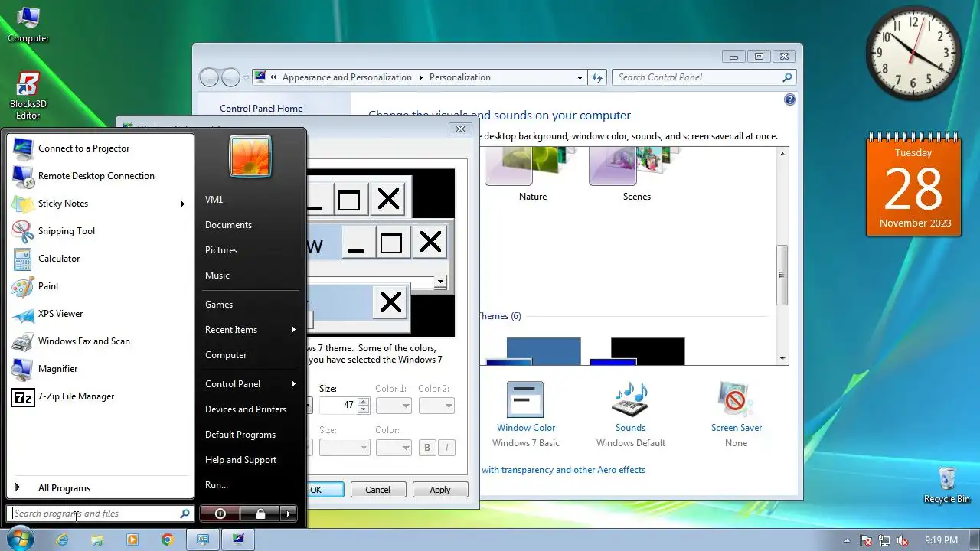Click Cancel in Window Color dialog
This screenshot has width=980, height=551.
(377, 490)
